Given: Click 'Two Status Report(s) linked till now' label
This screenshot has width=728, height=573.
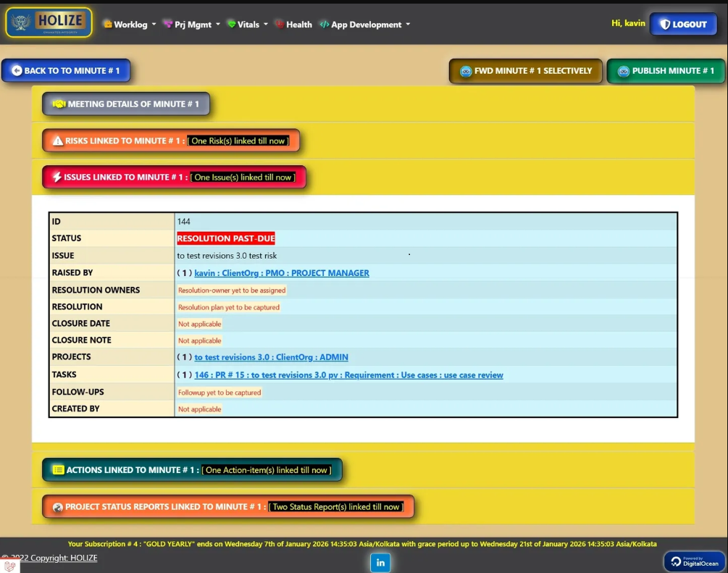Looking at the screenshot, I should tap(335, 506).
